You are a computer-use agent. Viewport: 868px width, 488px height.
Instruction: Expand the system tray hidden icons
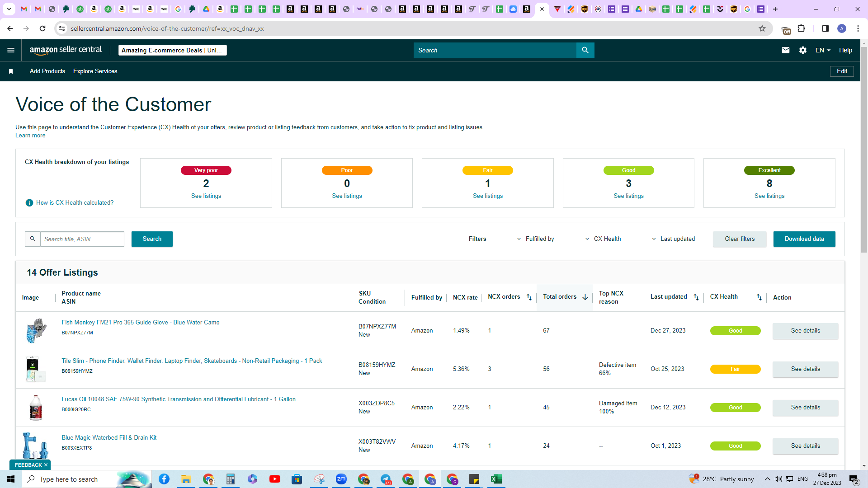coord(767,479)
